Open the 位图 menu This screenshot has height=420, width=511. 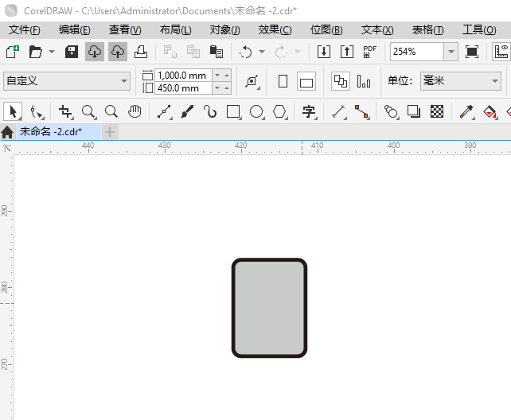click(326, 29)
